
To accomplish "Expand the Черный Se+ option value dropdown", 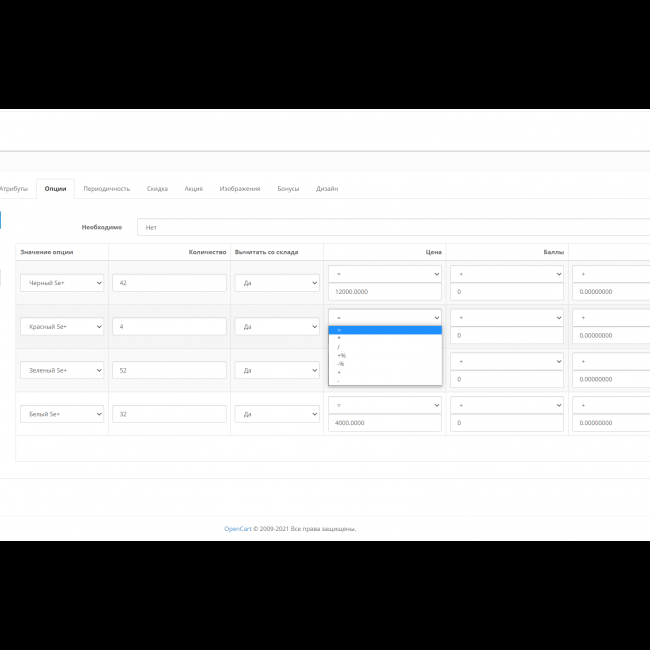I will (62, 283).
